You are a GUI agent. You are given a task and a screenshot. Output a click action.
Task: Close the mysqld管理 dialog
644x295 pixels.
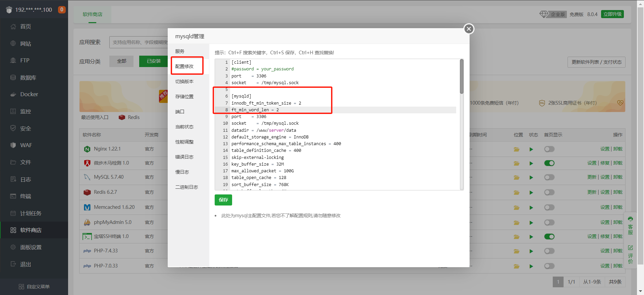click(469, 29)
